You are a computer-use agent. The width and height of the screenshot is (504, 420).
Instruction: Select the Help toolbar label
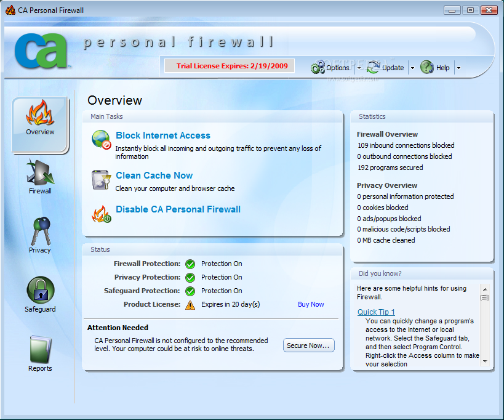point(442,68)
